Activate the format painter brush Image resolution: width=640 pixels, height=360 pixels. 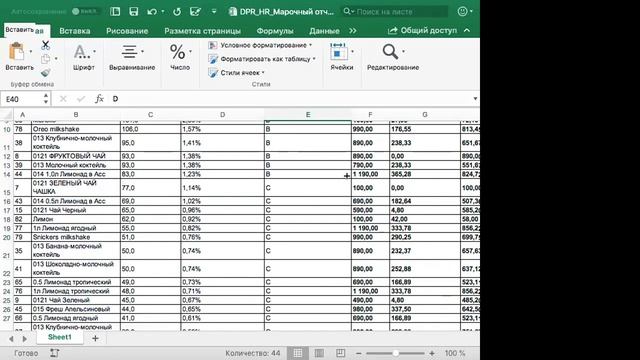(45, 73)
